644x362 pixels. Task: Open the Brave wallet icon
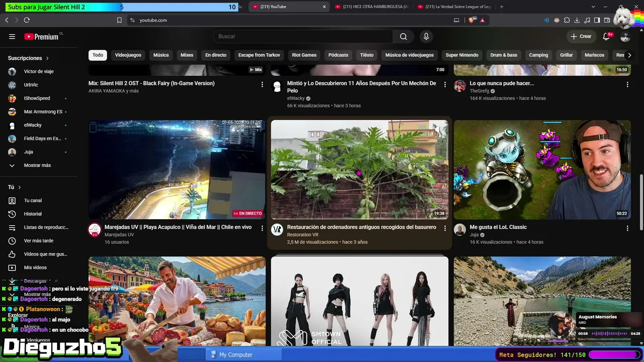tap(607, 20)
